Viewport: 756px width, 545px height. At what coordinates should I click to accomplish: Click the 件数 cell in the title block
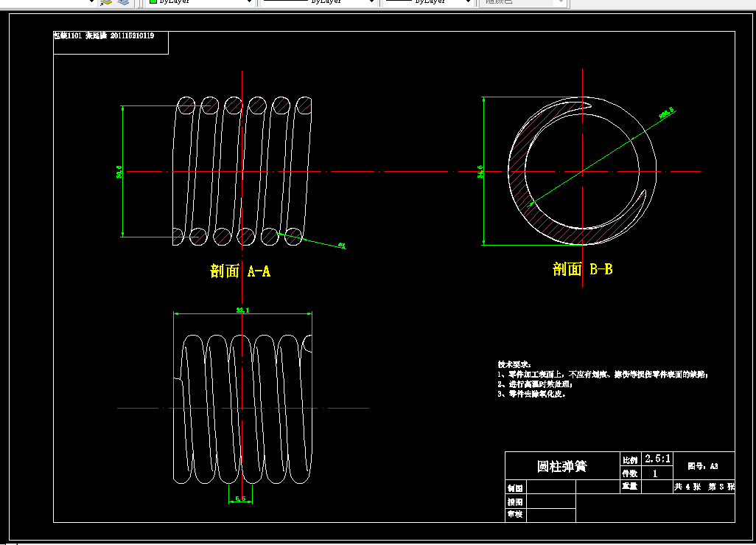pyautogui.click(x=630, y=473)
